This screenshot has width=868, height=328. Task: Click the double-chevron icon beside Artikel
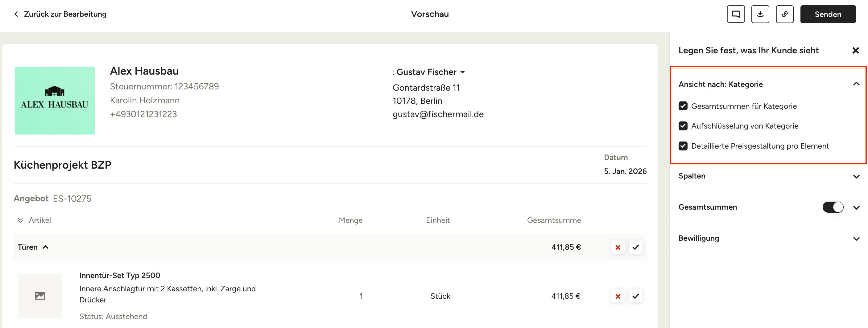(x=20, y=220)
